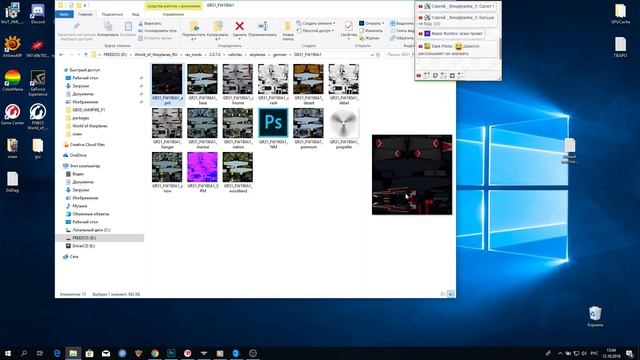Click airplanes in the address breadcrumb

258,54
